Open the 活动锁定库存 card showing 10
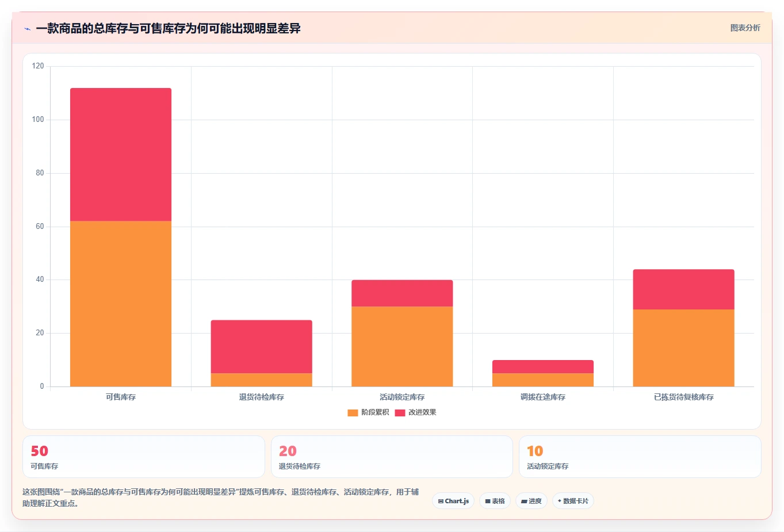The width and height of the screenshot is (784, 532). [640, 457]
